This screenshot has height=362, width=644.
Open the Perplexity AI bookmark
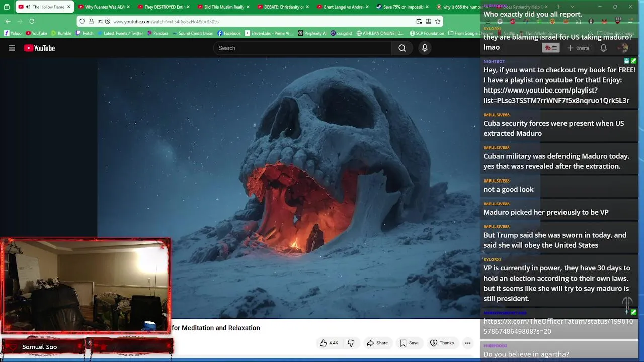point(312,33)
